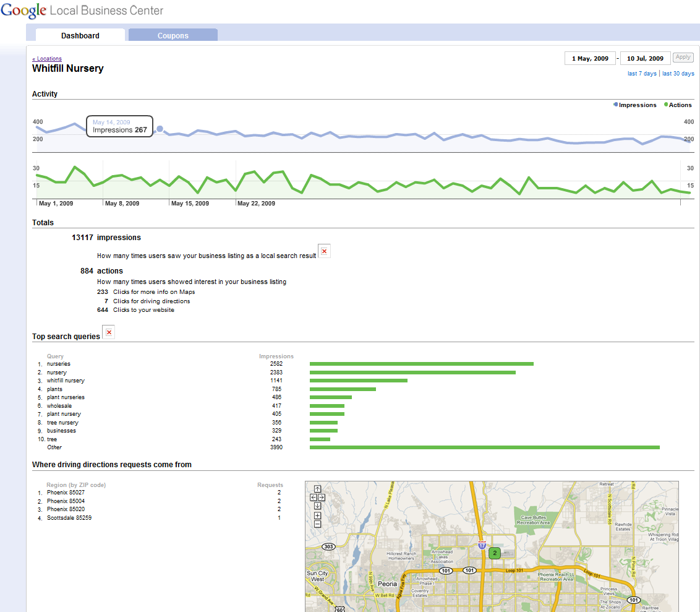This screenshot has width=700, height=612.
Task: Click the Scottsdale 85259 region
Action: point(69,518)
